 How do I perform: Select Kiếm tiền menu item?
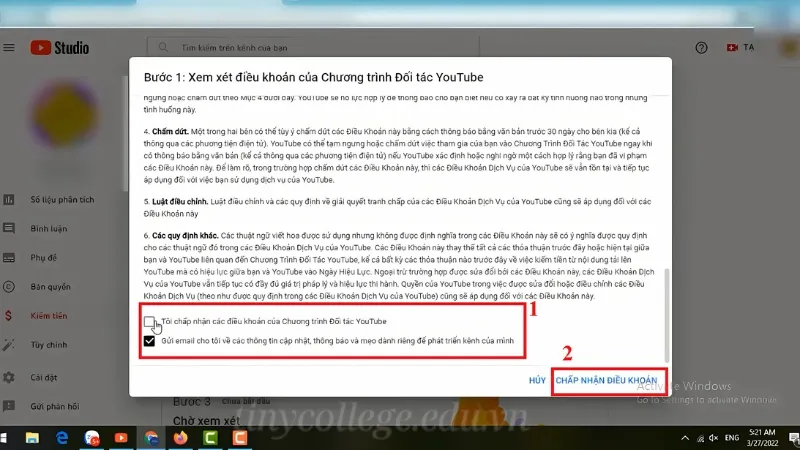coord(48,316)
